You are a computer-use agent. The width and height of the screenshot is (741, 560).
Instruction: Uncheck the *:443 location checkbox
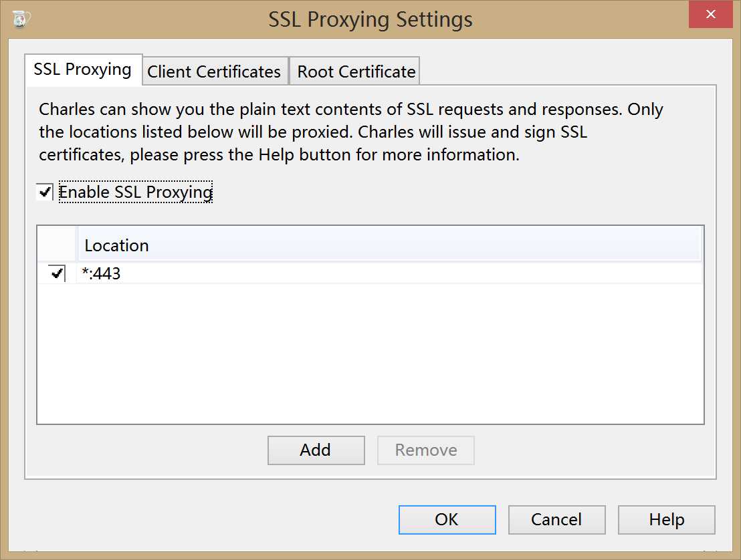[x=58, y=273]
